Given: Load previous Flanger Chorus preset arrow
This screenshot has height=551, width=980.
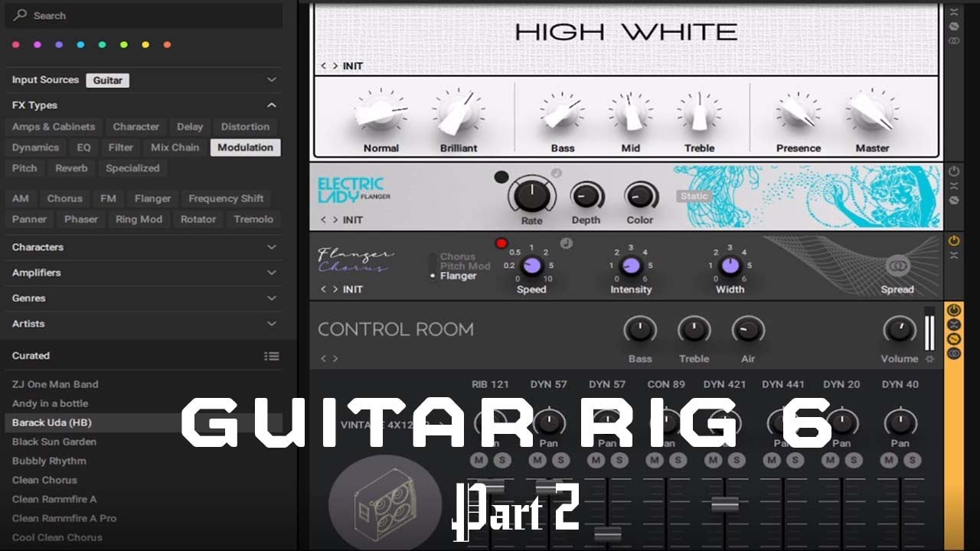Looking at the screenshot, I should (x=323, y=289).
